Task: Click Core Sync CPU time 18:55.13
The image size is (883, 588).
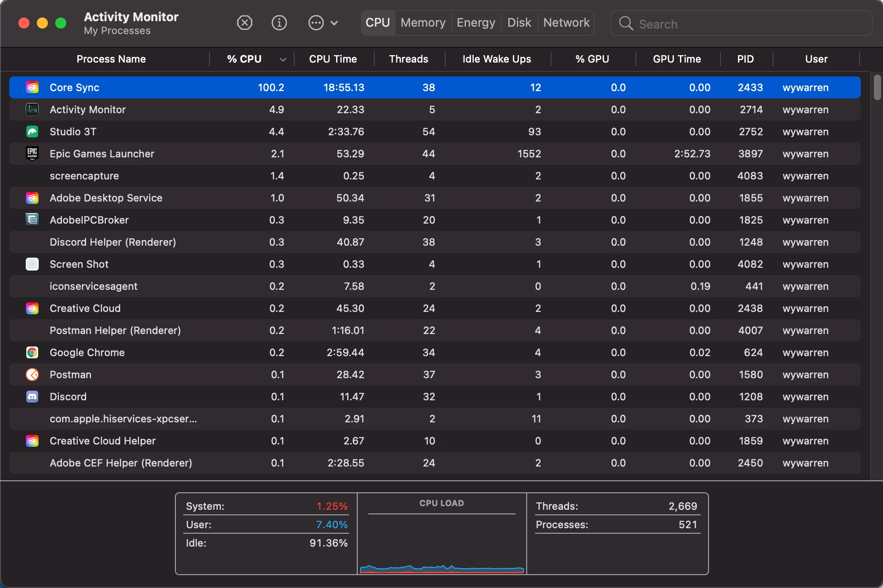Action: (x=343, y=87)
